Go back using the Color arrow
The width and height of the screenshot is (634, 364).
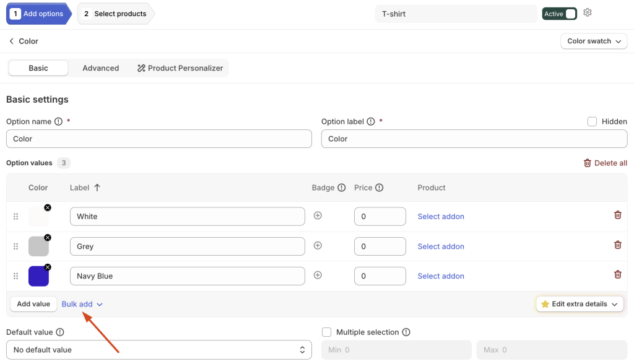[11, 41]
